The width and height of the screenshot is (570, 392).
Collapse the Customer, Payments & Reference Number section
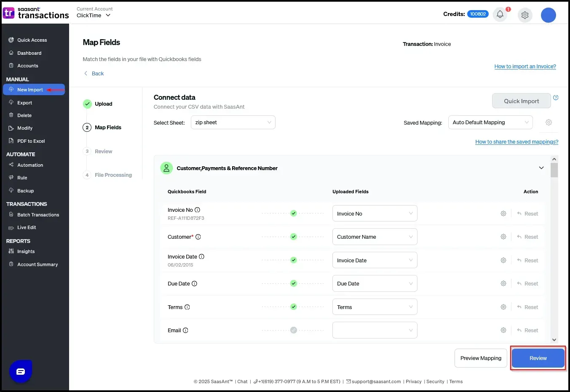(x=541, y=168)
